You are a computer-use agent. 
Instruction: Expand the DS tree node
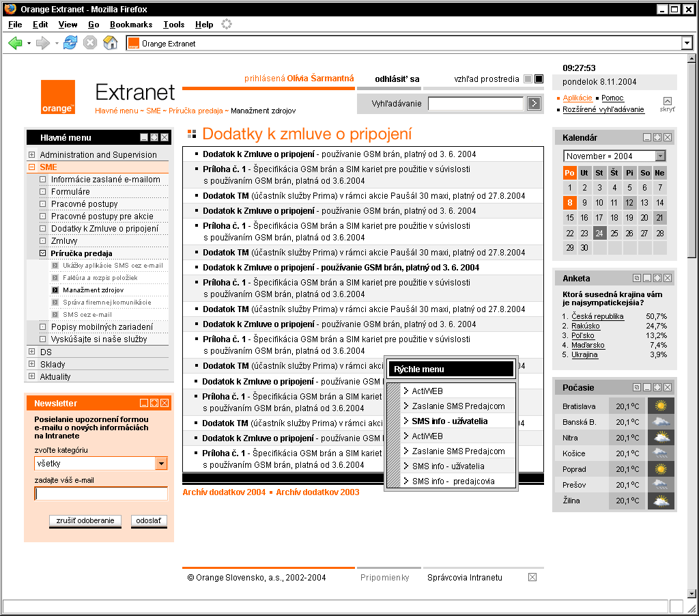(31, 352)
